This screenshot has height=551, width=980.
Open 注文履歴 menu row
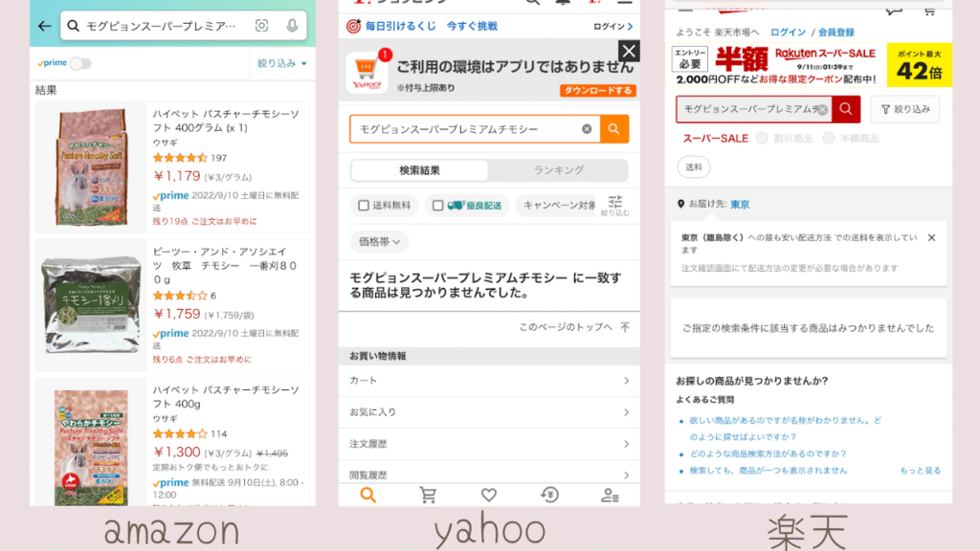pos(489,444)
